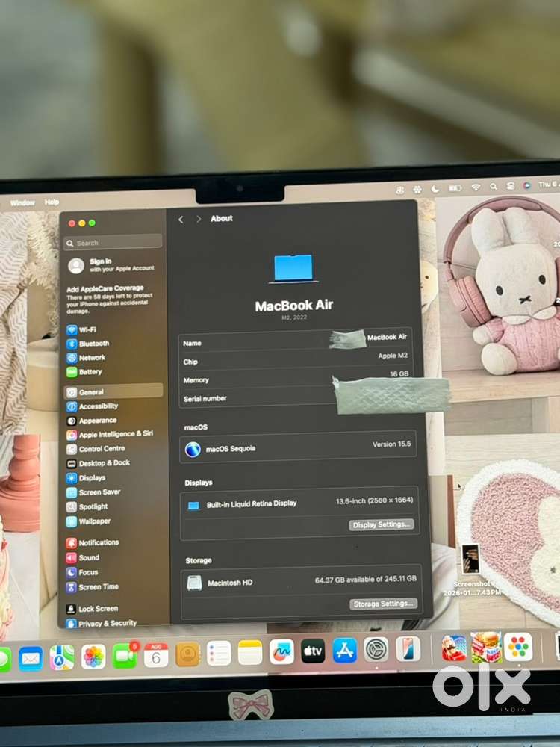Open Reminders from the Dock
This screenshot has width=560, height=747.
(x=219, y=653)
